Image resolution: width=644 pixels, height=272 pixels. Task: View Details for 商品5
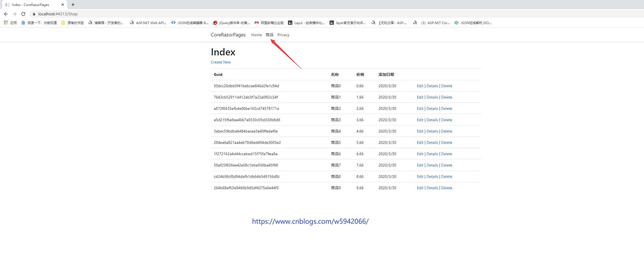[432, 142]
